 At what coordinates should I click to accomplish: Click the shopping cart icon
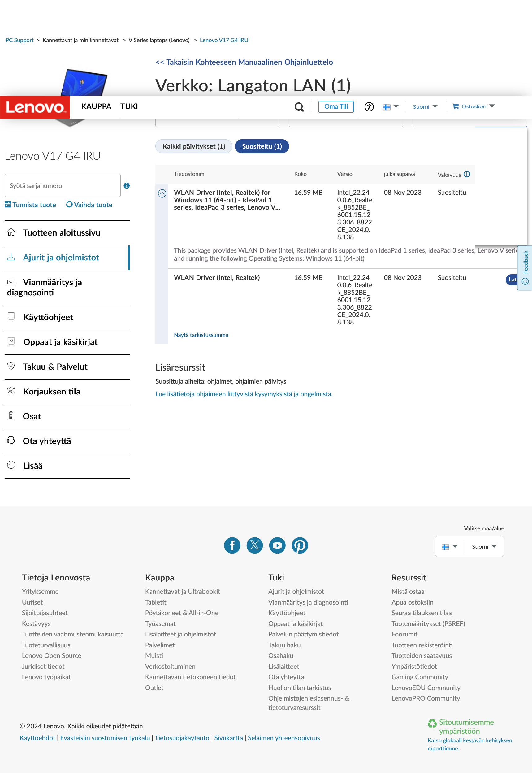click(x=455, y=106)
